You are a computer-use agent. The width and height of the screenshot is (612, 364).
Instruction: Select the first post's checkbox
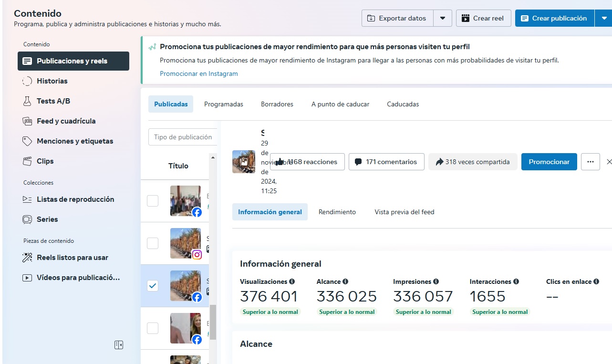pos(153,201)
